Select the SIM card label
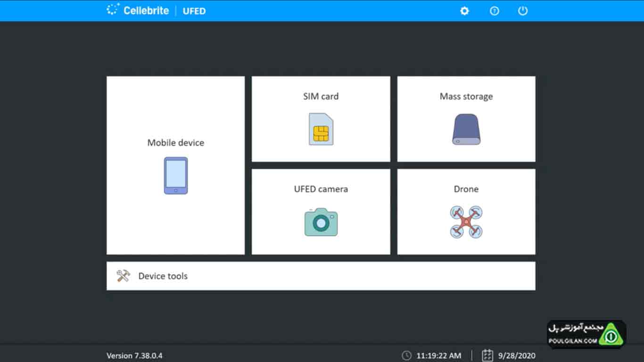 (x=321, y=96)
